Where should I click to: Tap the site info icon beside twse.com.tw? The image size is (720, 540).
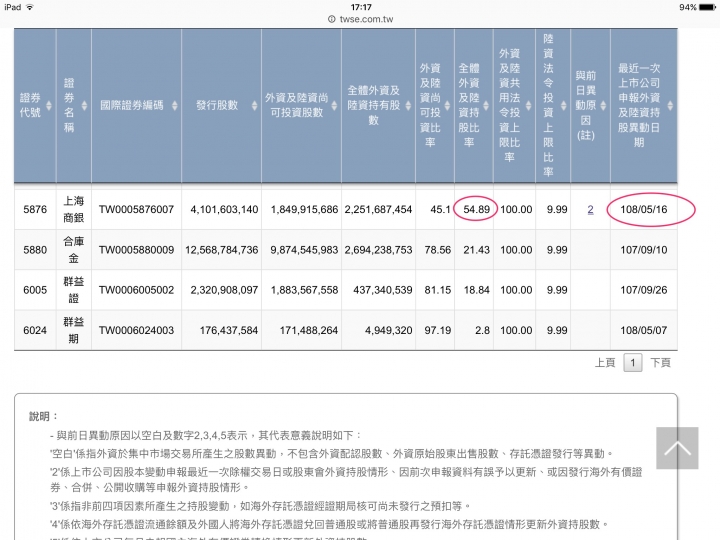tap(332, 19)
